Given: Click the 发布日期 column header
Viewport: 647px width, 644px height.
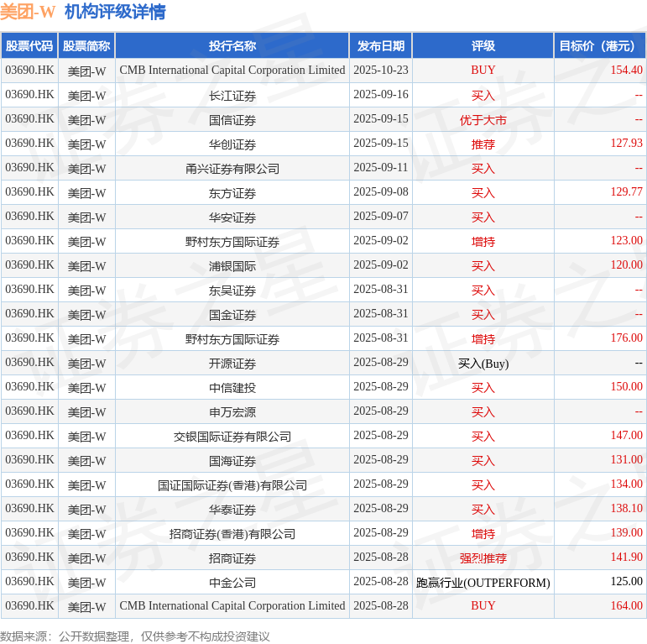Looking at the screenshot, I should [381, 46].
